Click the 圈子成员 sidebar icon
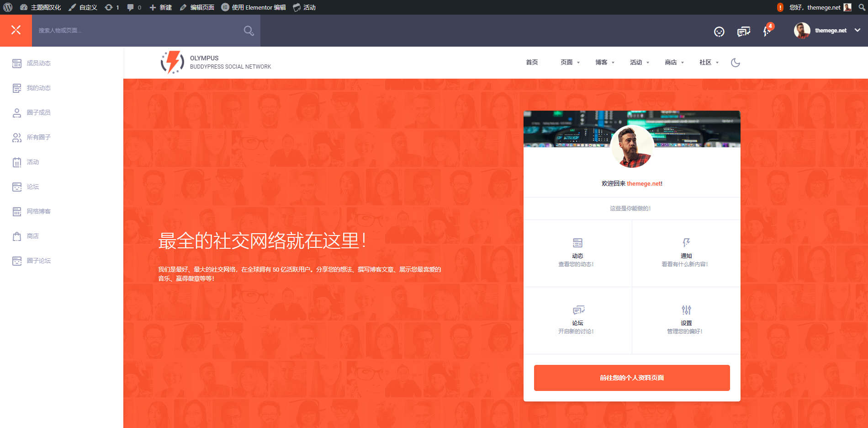This screenshot has width=868, height=428. [17, 112]
